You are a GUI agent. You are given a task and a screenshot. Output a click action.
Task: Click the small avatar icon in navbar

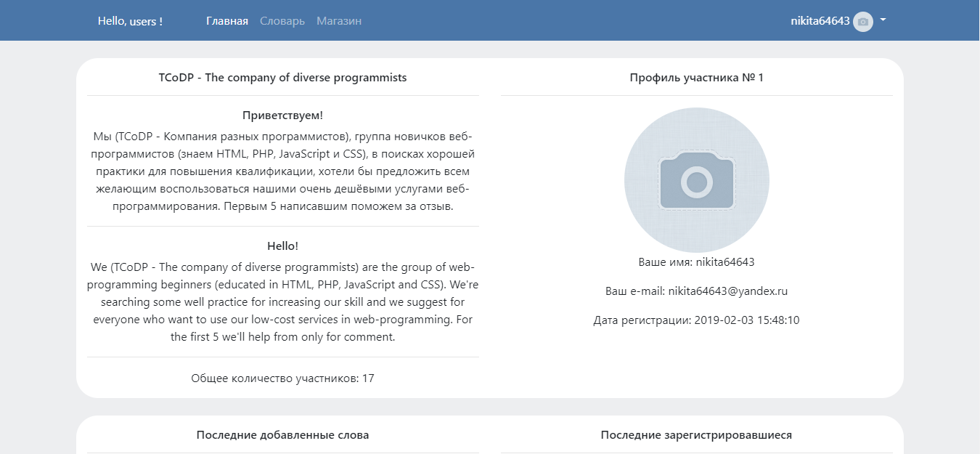(862, 22)
